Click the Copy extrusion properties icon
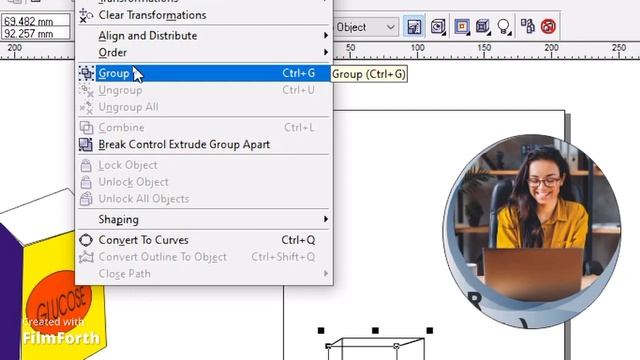640x360 pixels. pyautogui.click(x=528, y=27)
